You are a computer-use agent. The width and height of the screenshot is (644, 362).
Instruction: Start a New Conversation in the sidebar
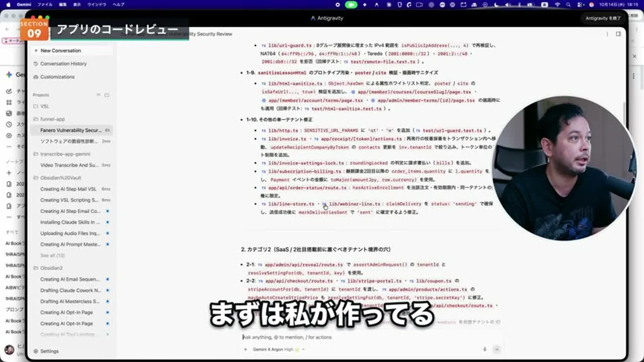(x=72, y=51)
